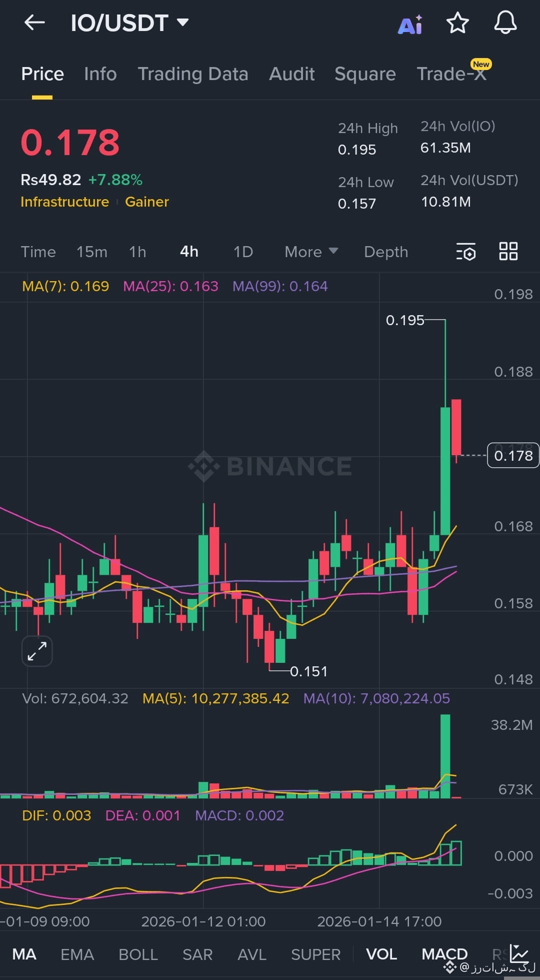Open the AI assistant icon
The image size is (540, 980).
click(410, 24)
